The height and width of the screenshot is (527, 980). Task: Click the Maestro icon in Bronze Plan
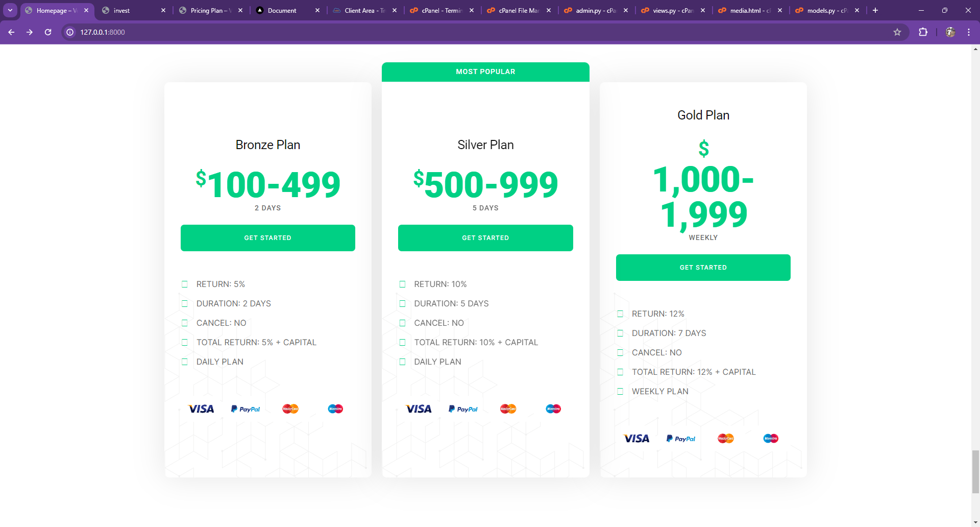point(335,409)
